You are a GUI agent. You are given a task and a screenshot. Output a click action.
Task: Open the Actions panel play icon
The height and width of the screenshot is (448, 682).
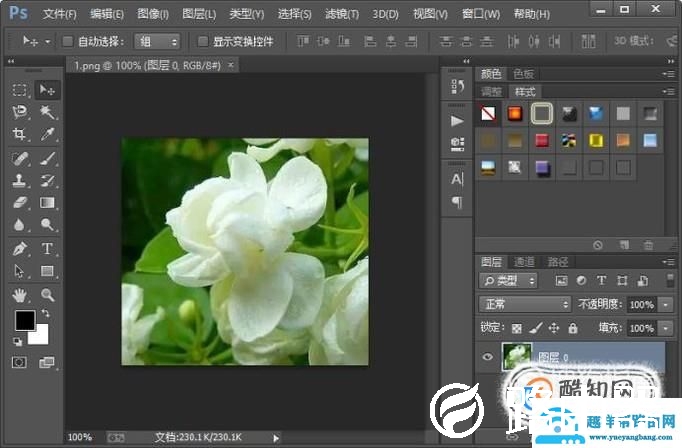pyautogui.click(x=457, y=120)
